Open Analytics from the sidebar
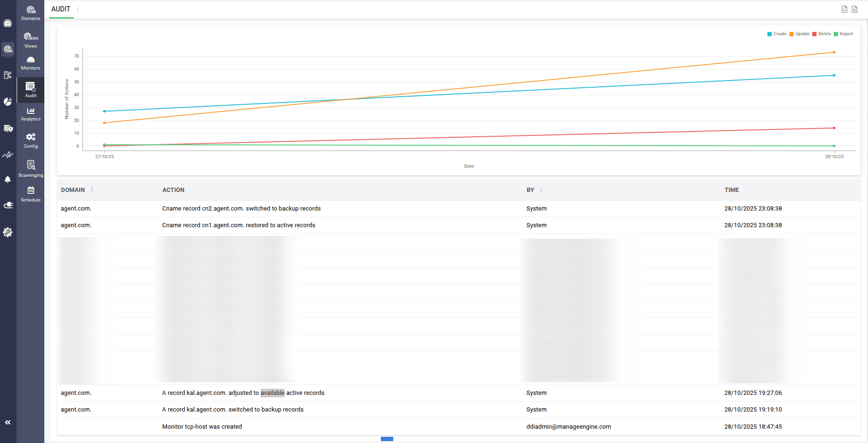The height and width of the screenshot is (443, 868). tap(31, 114)
